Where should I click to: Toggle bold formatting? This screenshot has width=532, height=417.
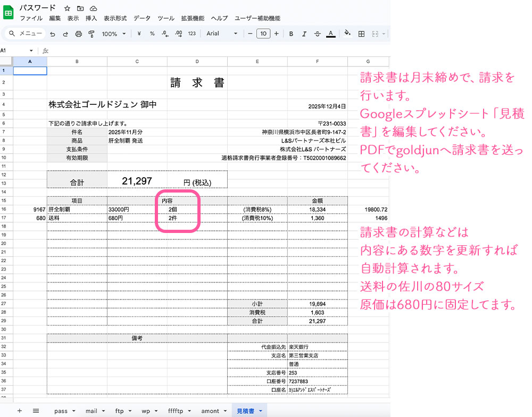tap(291, 34)
